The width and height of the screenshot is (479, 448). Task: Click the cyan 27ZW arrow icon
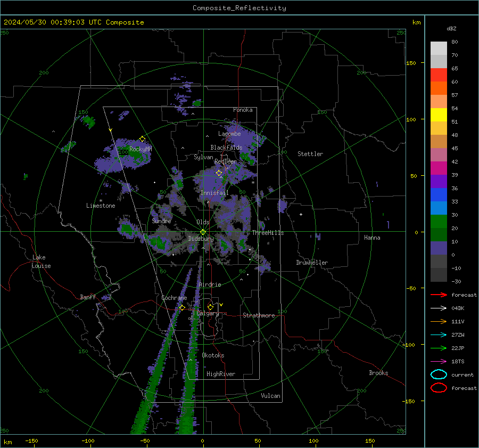point(439,335)
